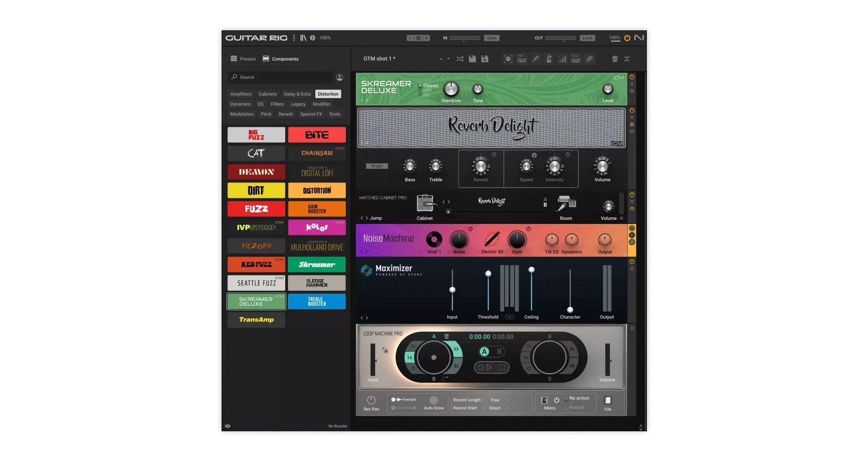Toggle power for Skreamer Deluxe module
Image resolution: width=868 pixels, height=462 pixels.
click(x=632, y=77)
